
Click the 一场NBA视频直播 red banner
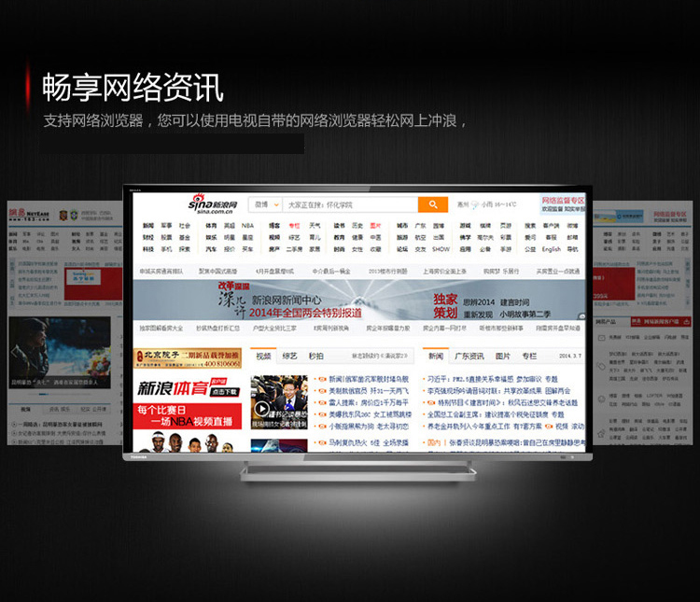click(x=187, y=416)
